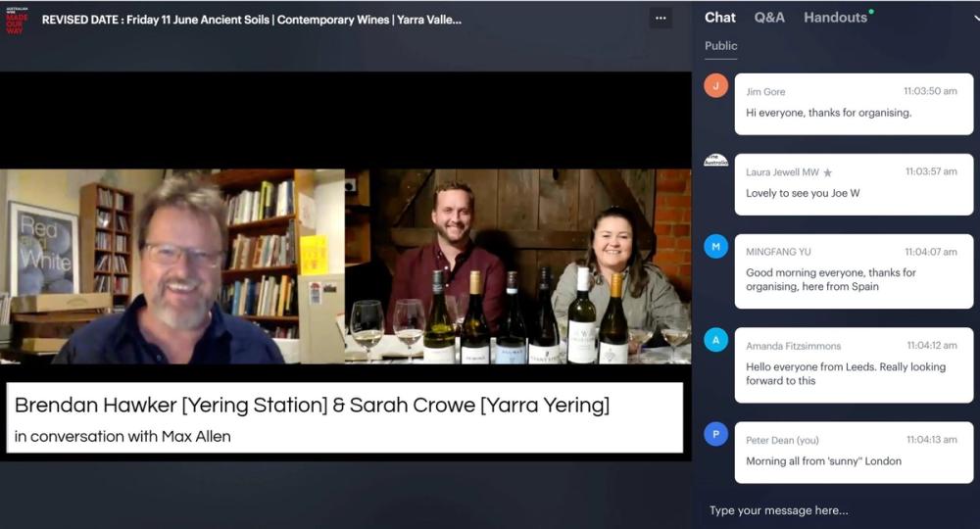Open the Handouts tab
980x529 pixels.
pos(836,18)
